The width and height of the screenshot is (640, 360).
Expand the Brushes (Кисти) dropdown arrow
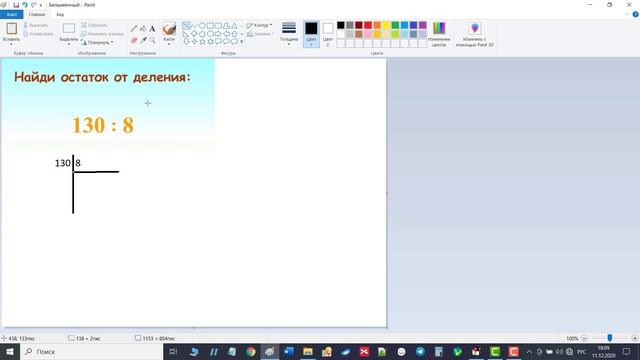169,44
